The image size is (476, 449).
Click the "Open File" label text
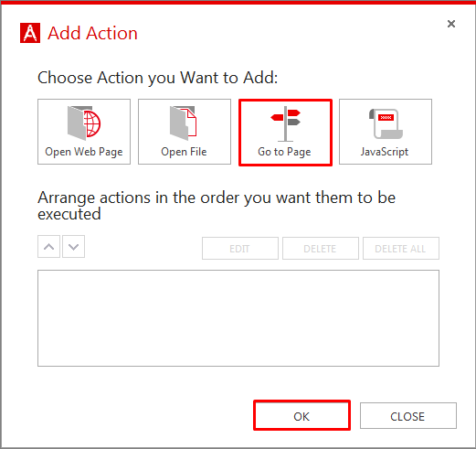click(x=184, y=152)
